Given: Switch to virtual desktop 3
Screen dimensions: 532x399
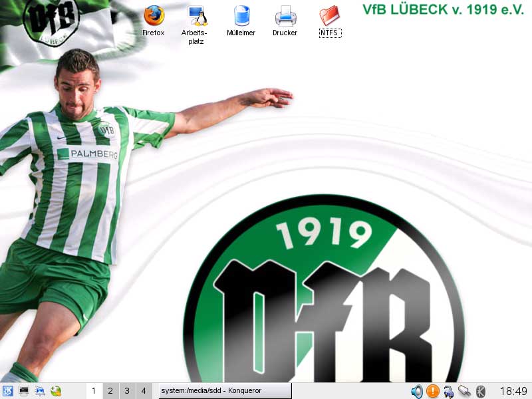Looking at the screenshot, I should [127, 391].
